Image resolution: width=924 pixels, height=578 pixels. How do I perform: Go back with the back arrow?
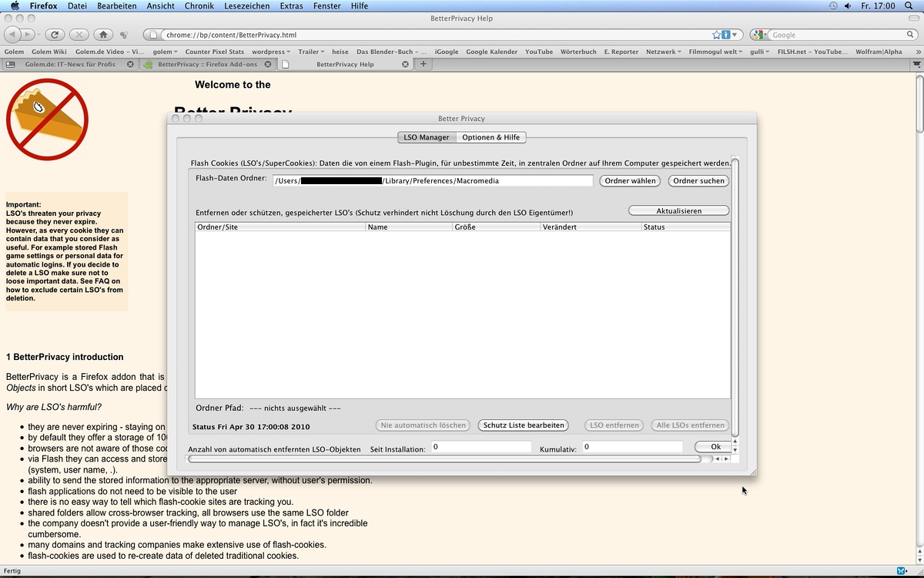point(12,35)
